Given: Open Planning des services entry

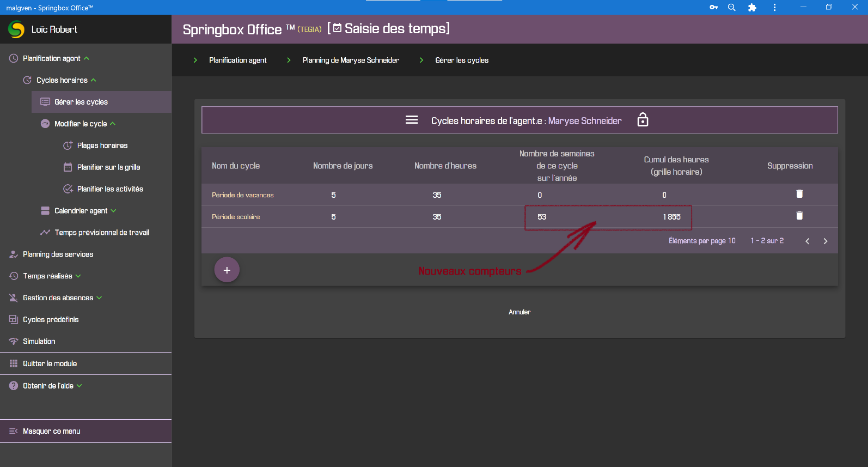Looking at the screenshot, I should tap(58, 254).
